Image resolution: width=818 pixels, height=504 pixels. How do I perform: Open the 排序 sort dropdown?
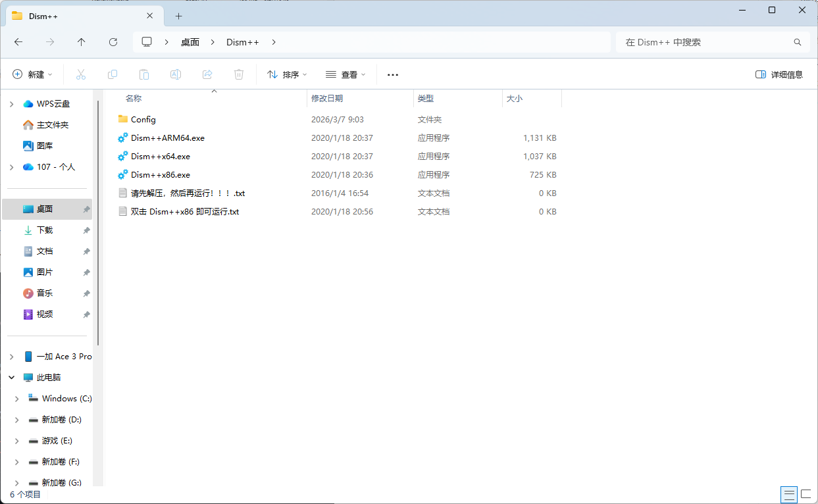pyautogui.click(x=287, y=75)
